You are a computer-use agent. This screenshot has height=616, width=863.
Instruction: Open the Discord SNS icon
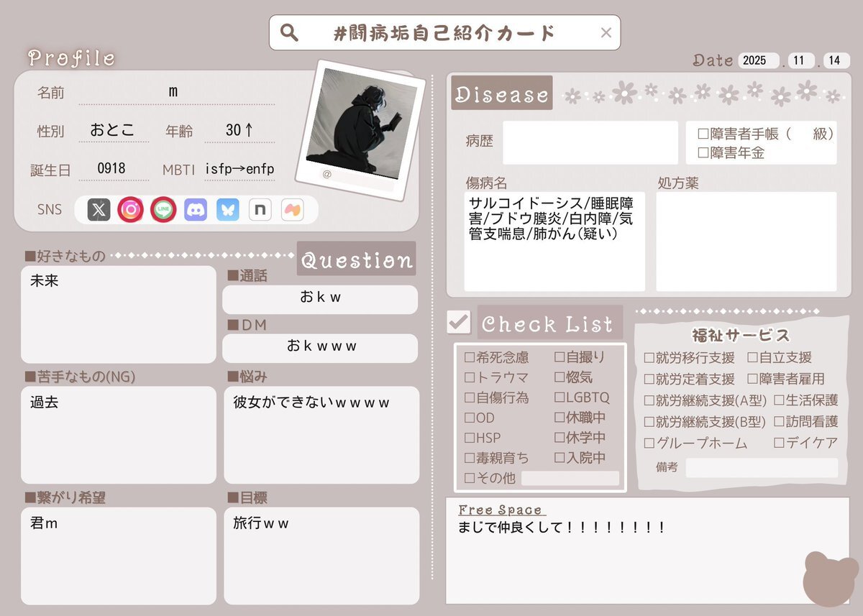[196, 210]
